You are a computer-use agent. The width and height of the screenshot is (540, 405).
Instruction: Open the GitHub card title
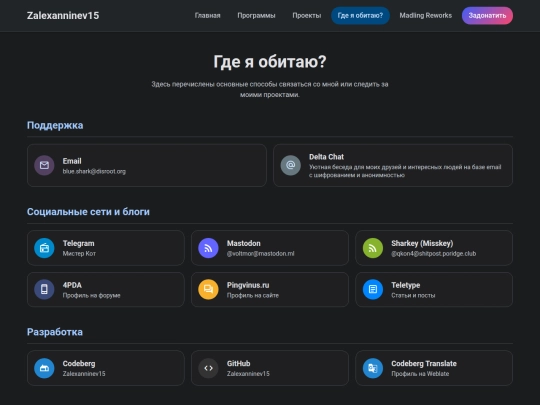click(238, 363)
